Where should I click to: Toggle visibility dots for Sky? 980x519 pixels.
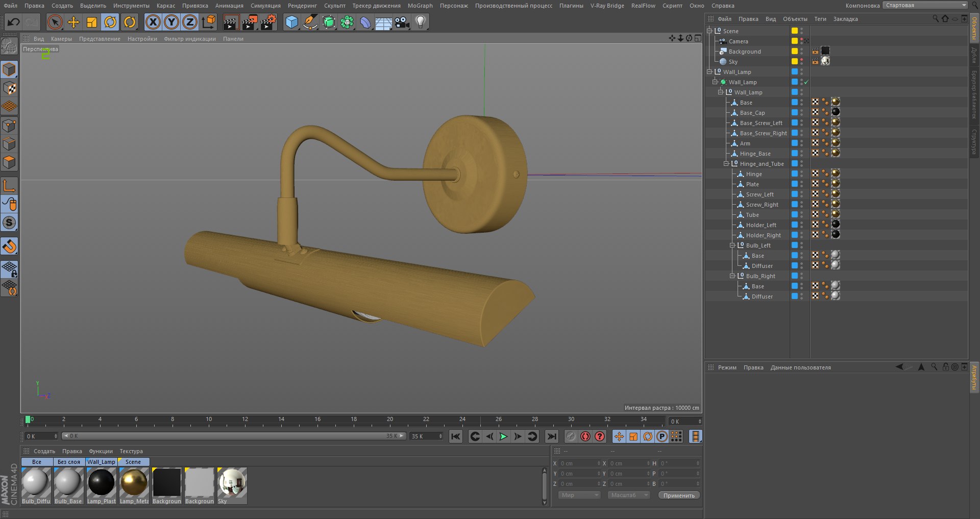pos(801,61)
